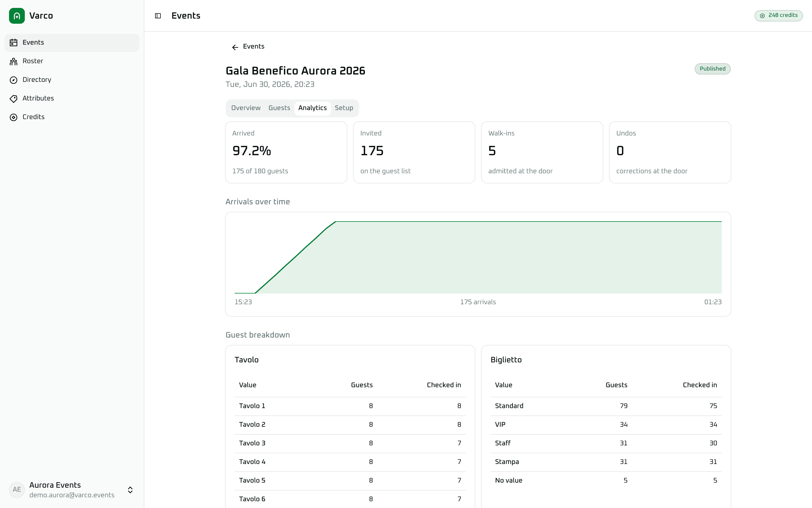Click the Attributes tag icon
Viewport: 812px width, 508px height.
tap(14, 98)
